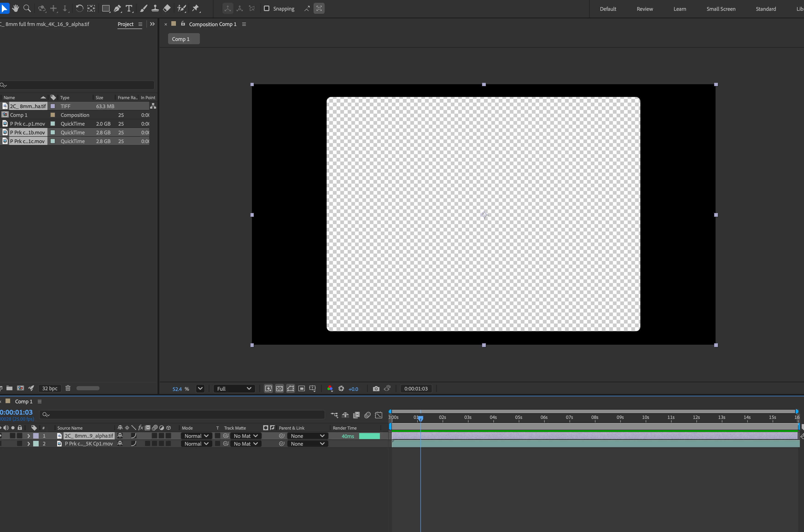Image resolution: width=804 pixels, height=532 pixels.
Task: Toggle the transparency grid button
Action: [x=279, y=389]
